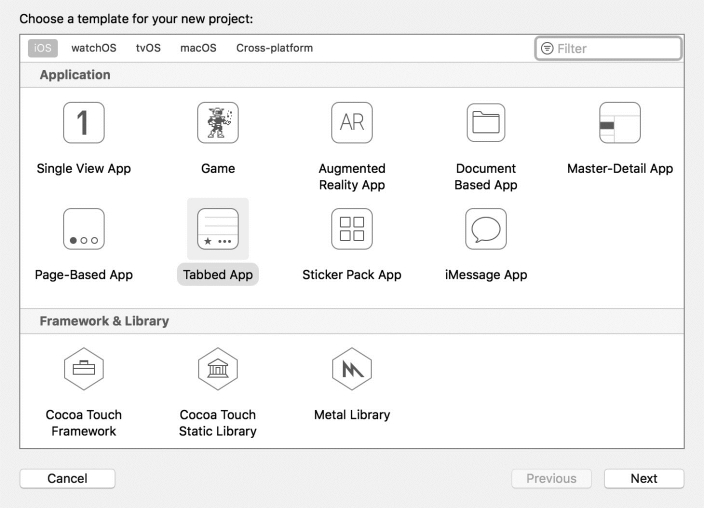
Task: Focus the Filter search field
Action: [608, 49]
